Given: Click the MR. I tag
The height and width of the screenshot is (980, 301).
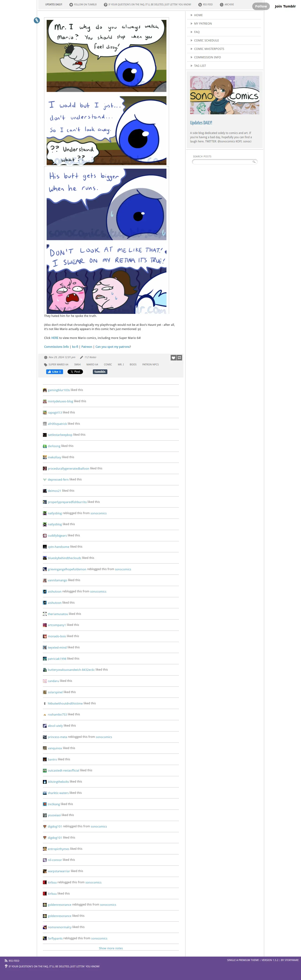Looking at the screenshot, I should coord(121,364).
